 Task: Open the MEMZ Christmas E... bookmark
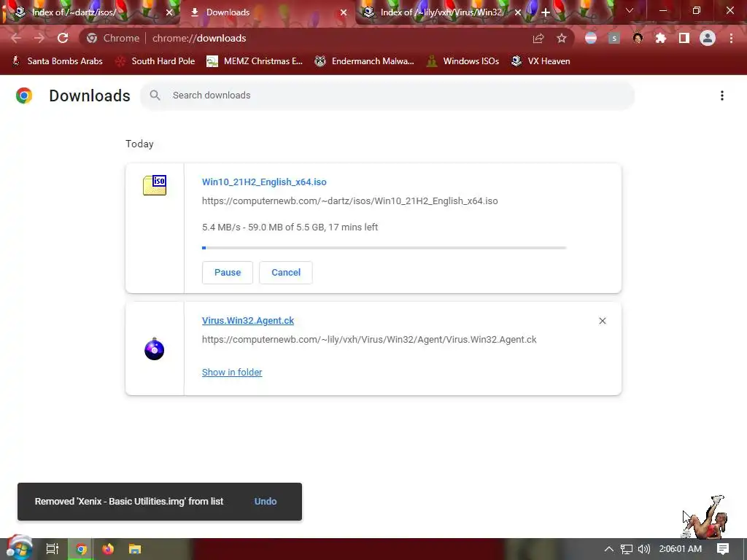[x=255, y=61]
